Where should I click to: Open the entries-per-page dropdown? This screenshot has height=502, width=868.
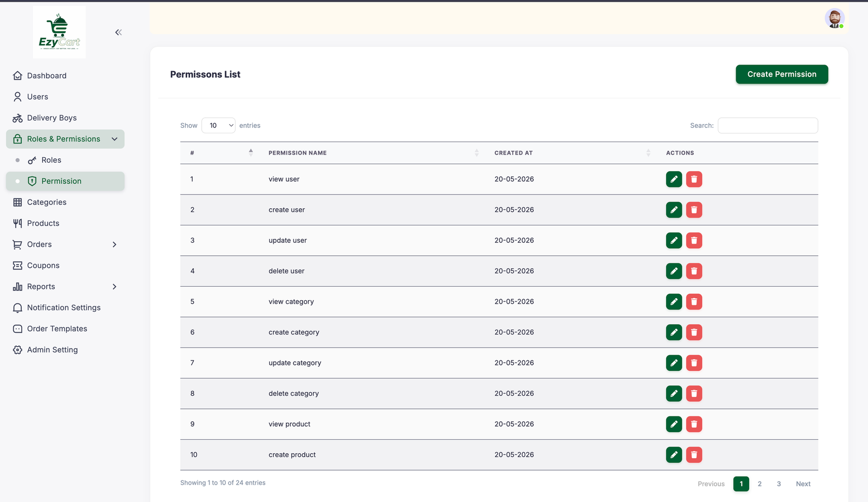pos(218,125)
